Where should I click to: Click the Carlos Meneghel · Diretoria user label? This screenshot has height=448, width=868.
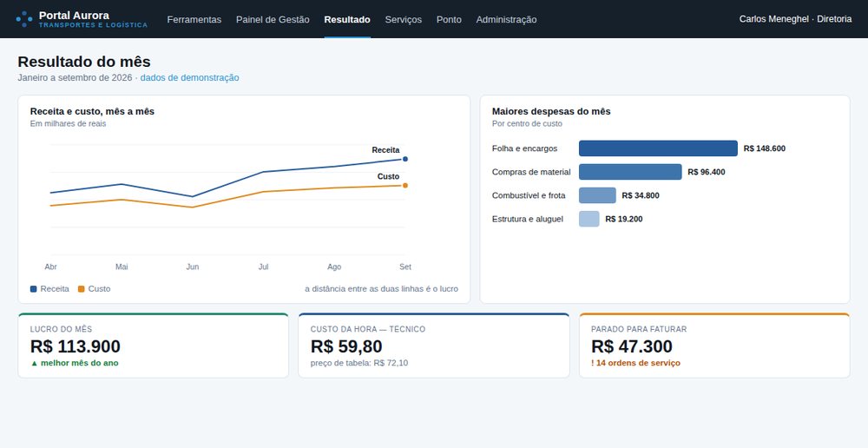point(795,19)
